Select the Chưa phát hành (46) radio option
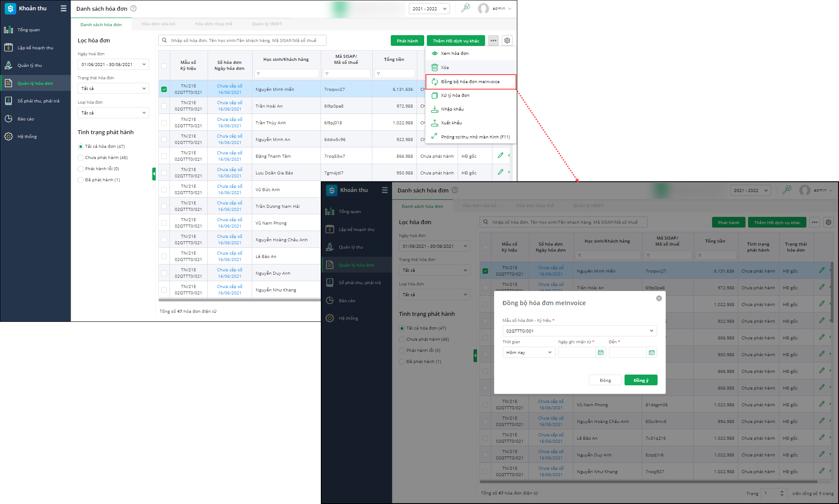Viewport: 839px width, 504px height. (81, 158)
